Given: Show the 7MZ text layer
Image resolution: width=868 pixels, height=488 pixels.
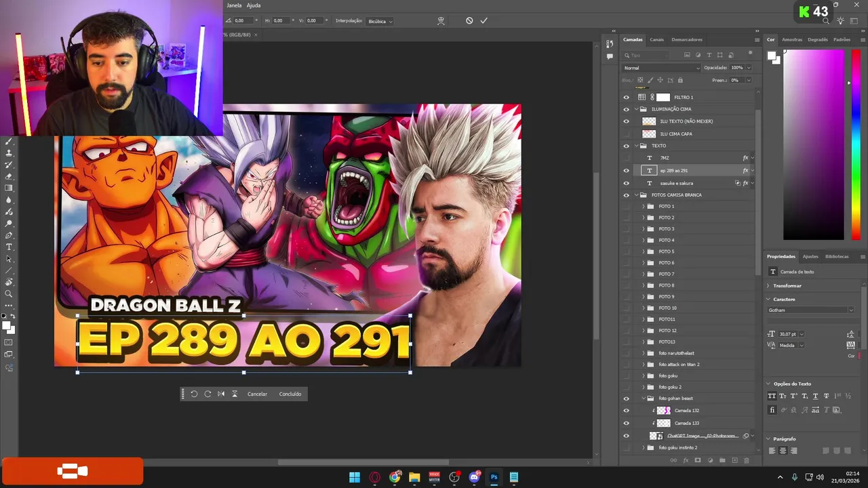Looking at the screenshot, I should coord(626,158).
